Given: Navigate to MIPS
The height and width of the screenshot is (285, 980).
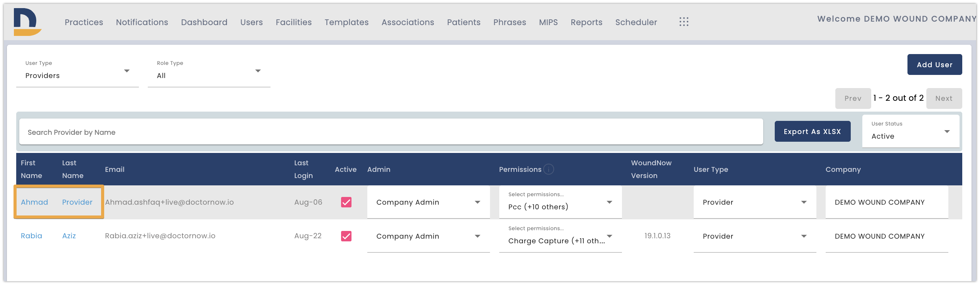Looking at the screenshot, I should tap(548, 22).
